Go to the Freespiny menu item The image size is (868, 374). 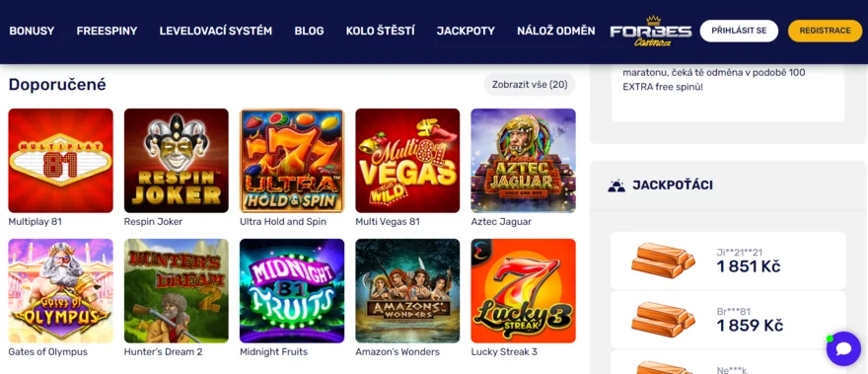pos(107,31)
